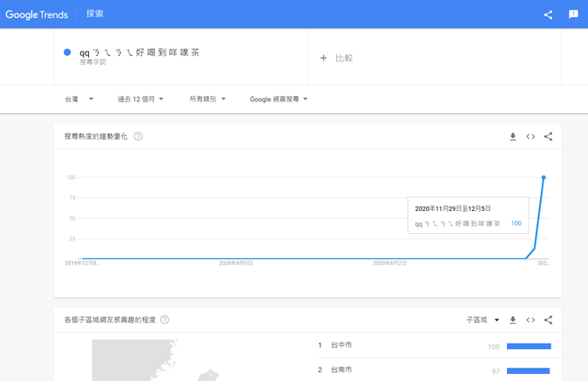This screenshot has height=381, width=588.
Task: Select the 探索 header tab
Action: point(94,14)
